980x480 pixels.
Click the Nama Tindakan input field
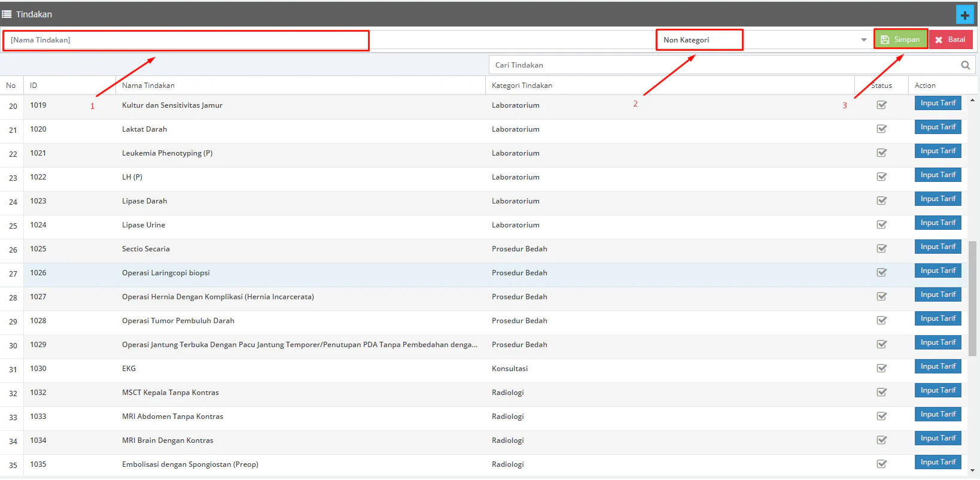click(185, 40)
